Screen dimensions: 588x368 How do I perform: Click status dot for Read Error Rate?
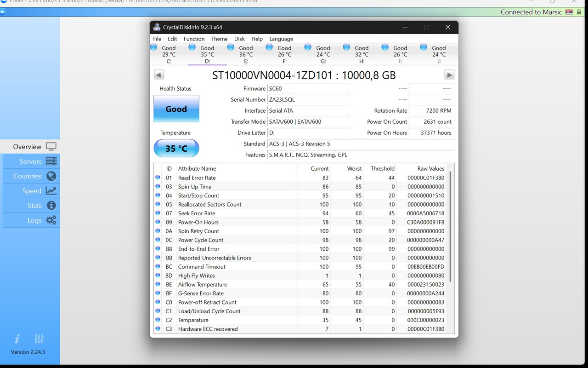[158, 178]
